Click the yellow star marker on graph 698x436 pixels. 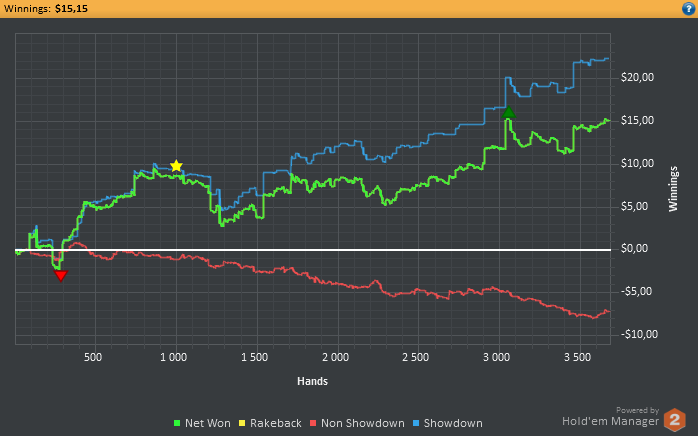[x=176, y=166]
